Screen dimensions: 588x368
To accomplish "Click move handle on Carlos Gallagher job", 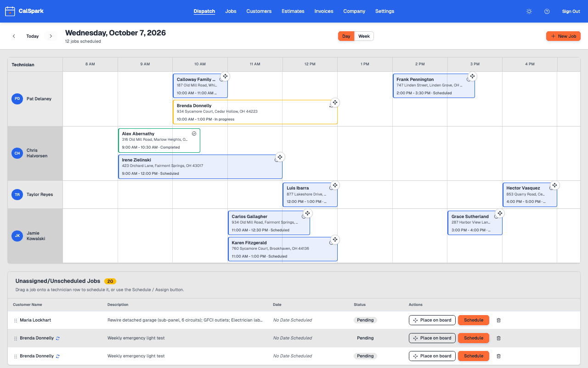I will click(x=307, y=213).
